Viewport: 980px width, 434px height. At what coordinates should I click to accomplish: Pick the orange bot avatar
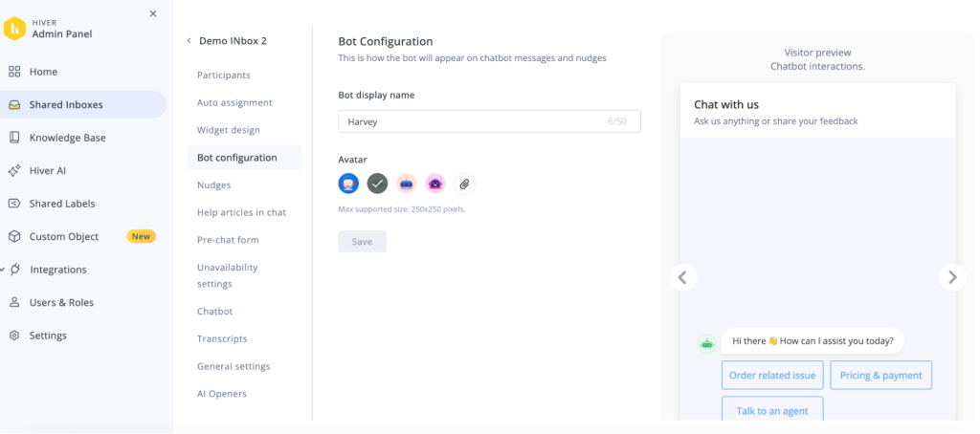point(406,183)
